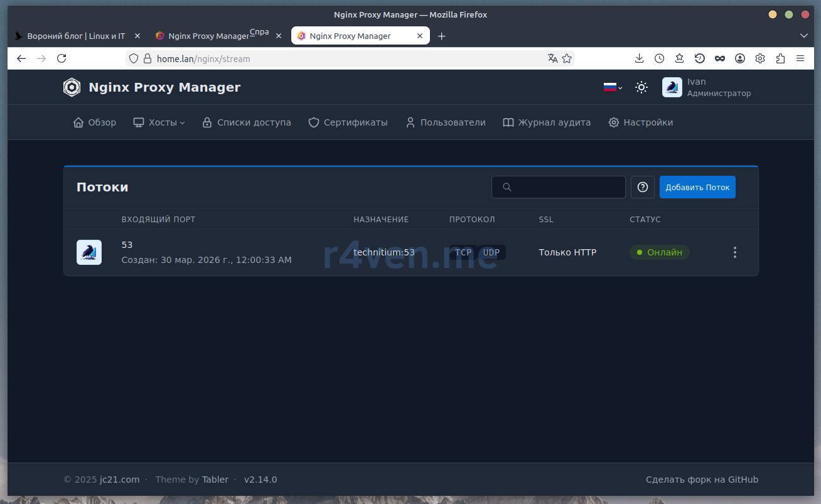821x504 pixels.
Task: Focus the streams search field
Action: 565,187
